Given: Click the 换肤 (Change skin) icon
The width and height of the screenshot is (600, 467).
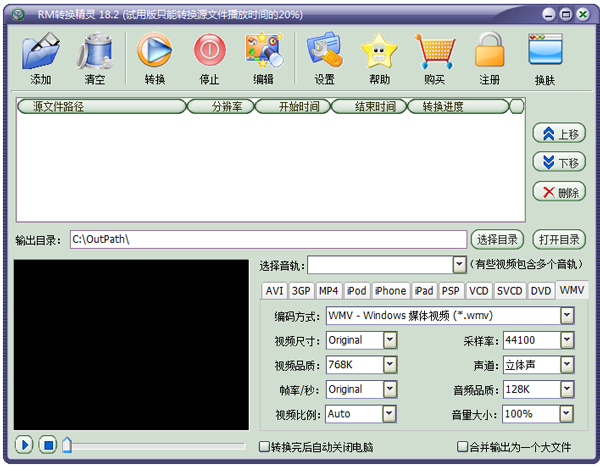Looking at the screenshot, I should [545, 49].
